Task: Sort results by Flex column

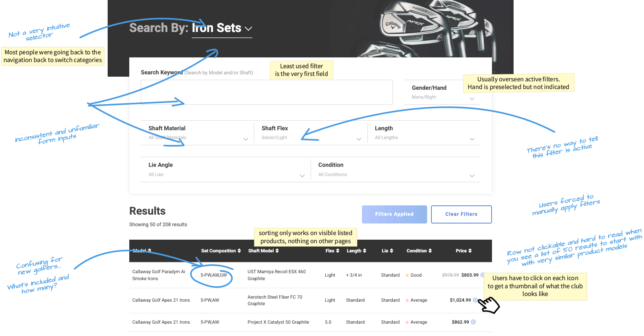Action: tap(332, 251)
